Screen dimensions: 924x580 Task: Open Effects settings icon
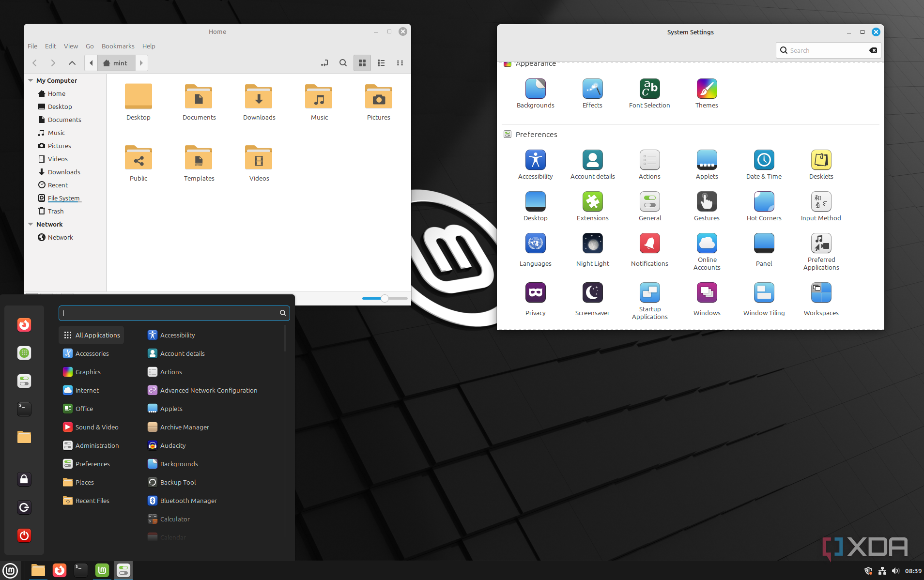point(592,93)
